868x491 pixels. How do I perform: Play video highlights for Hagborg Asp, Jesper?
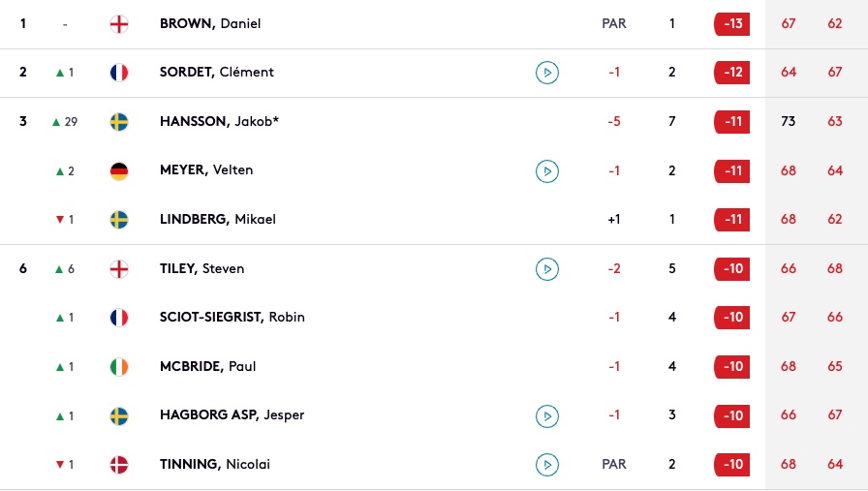547,416
